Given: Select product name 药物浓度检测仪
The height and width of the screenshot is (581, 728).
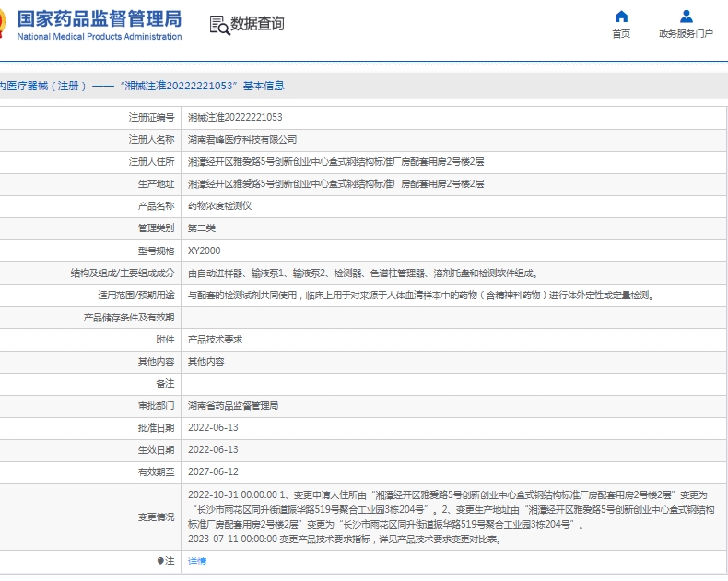Looking at the screenshot, I should (219, 206).
